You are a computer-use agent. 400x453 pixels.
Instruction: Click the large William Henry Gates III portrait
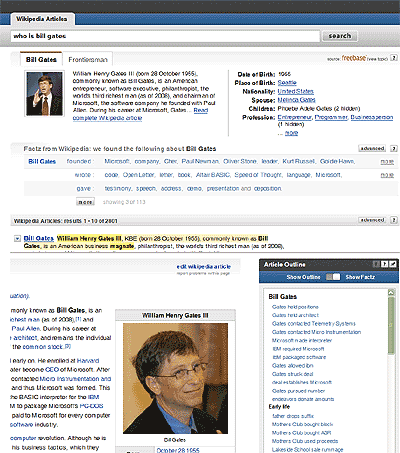coord(175,378)
